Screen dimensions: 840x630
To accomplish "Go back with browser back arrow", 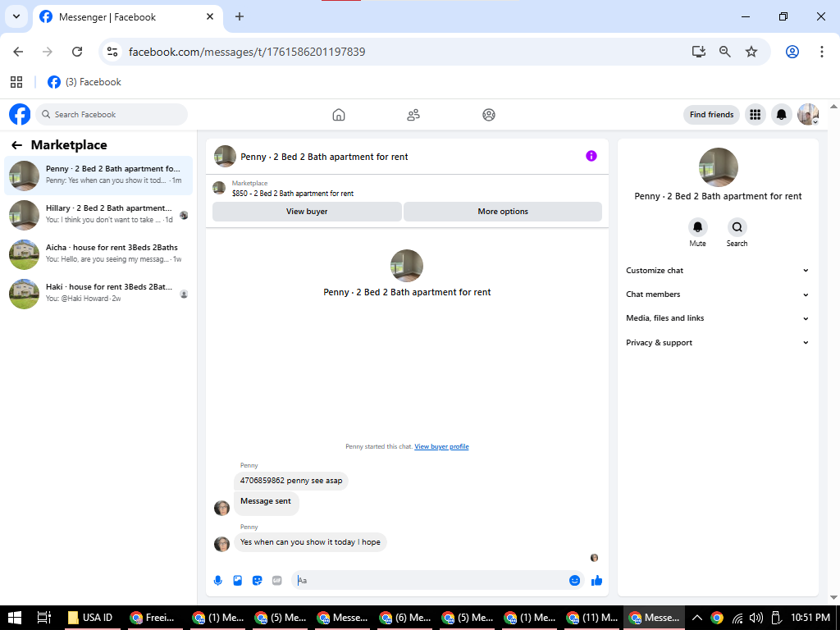I will tap(18, 52).
